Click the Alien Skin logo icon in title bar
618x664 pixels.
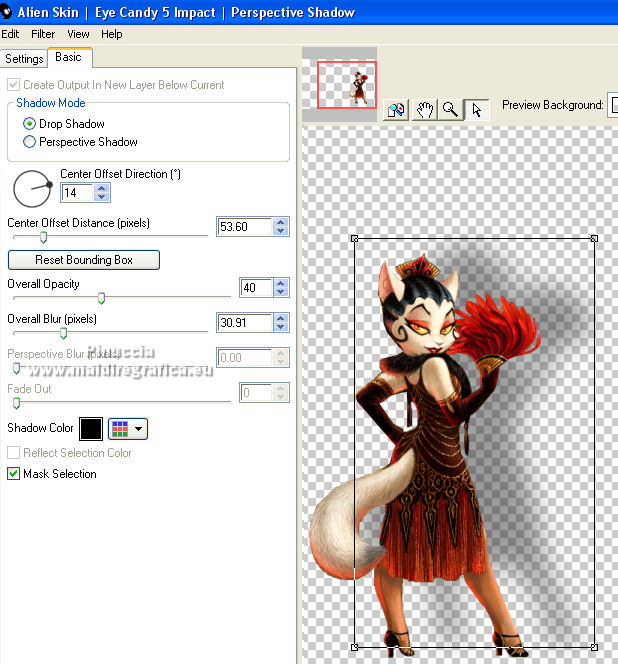pyautogui.click(x=6, y=12)
